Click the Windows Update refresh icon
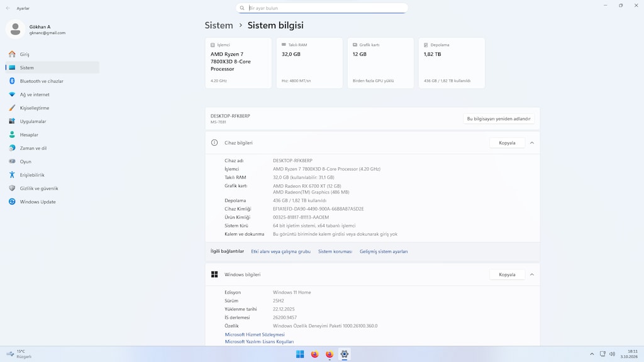This screenshot has height=362, width=644. pos(12,202)
